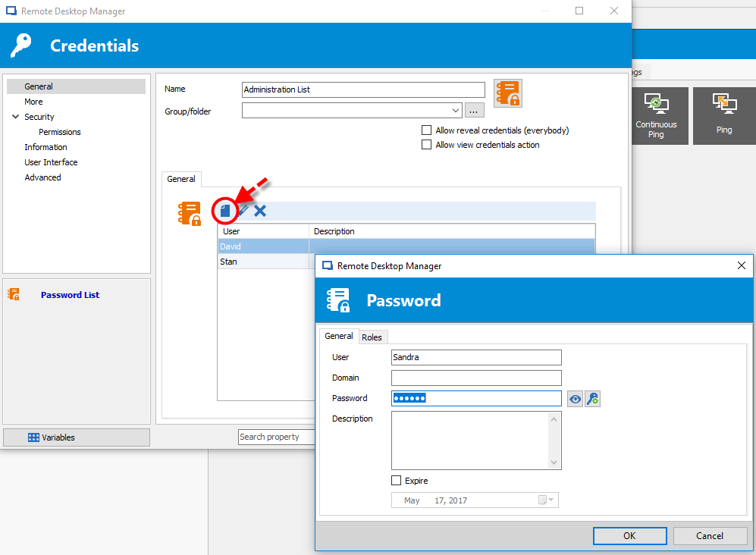Screen dimensions: 756x555
Task: Collapse the Security tree node
Action: coord(16,117)
